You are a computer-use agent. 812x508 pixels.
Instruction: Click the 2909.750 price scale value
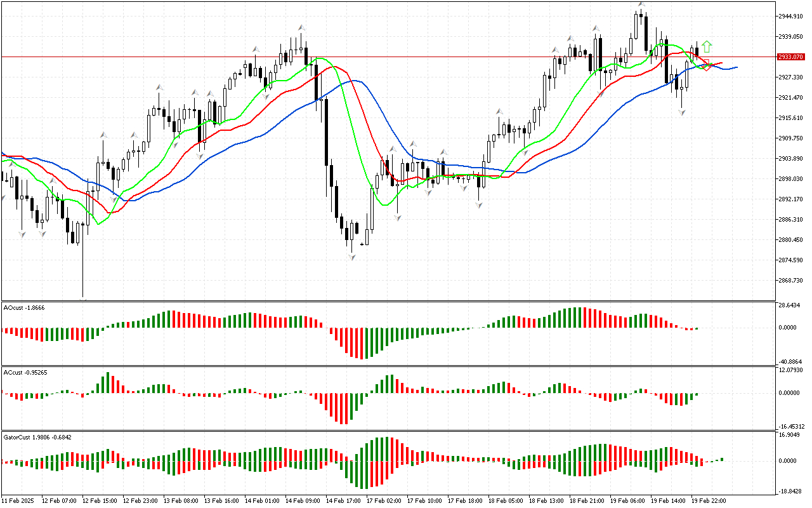[x=792, y=138]
